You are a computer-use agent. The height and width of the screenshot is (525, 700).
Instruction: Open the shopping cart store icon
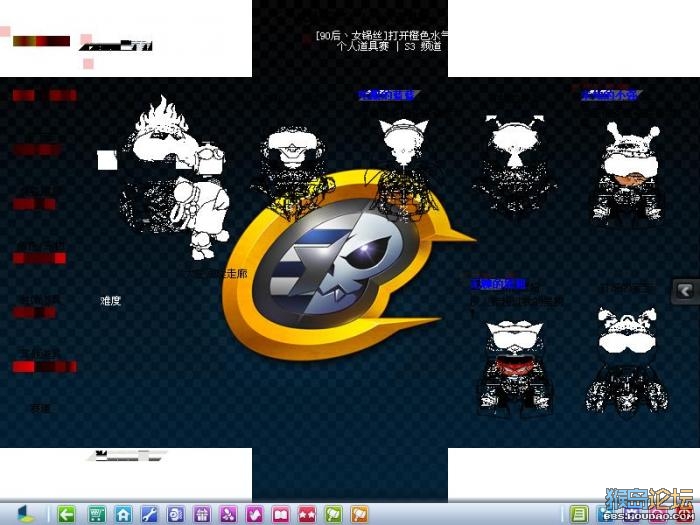point(97,514)
